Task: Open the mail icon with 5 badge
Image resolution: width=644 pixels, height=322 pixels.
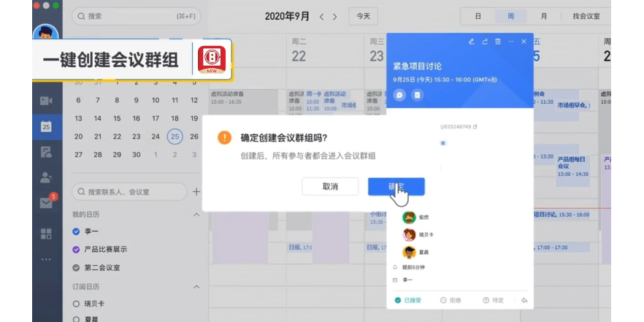Action: click(46, 203)
